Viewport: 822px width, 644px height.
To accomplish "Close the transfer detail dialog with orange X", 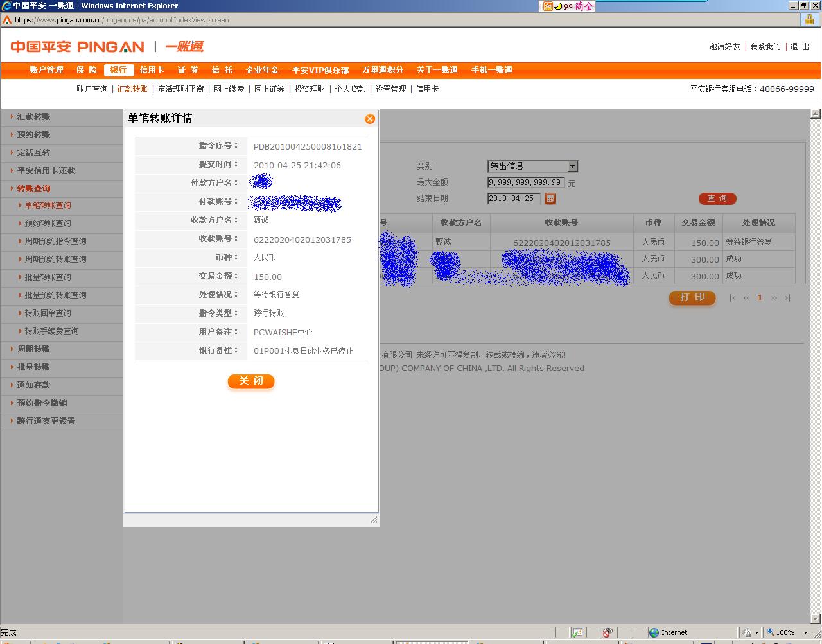I will (370, 119).
